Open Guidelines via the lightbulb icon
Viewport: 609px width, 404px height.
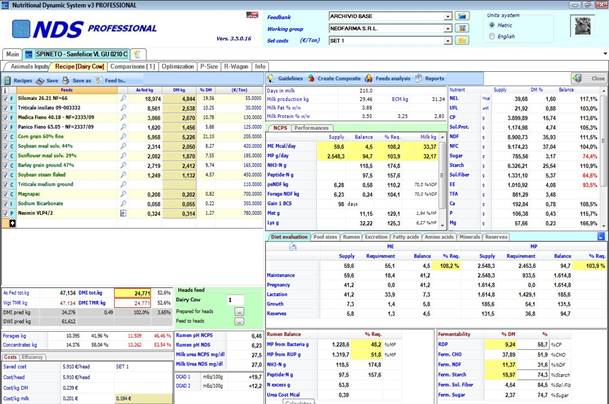(271, 78)
